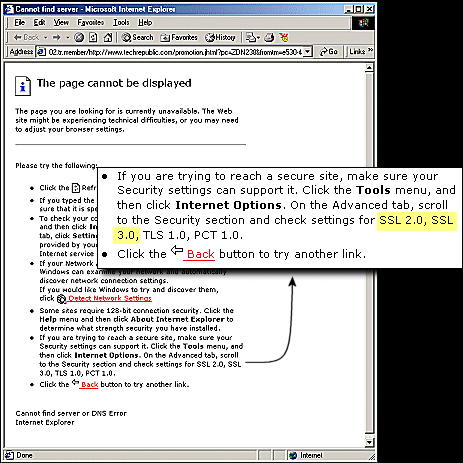Open the Search pane button
The height and width of the screenshot is (463, 463).
tap(137, 37)
